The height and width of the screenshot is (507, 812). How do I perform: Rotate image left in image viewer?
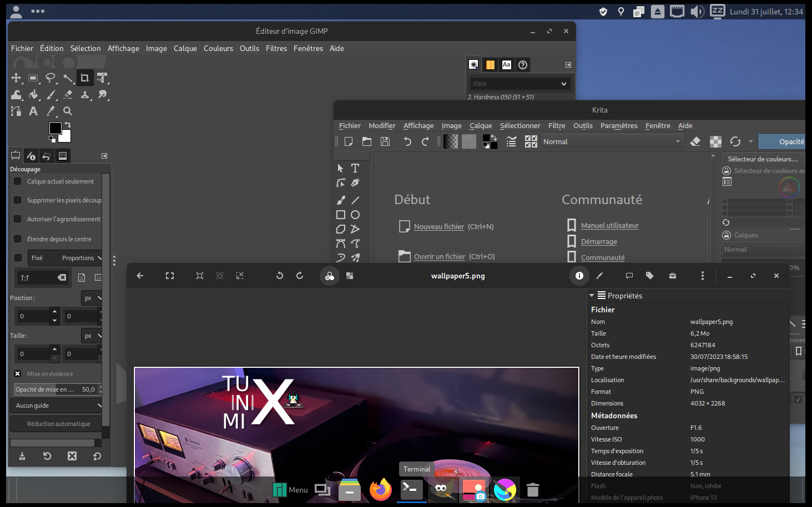coord(280,276)
